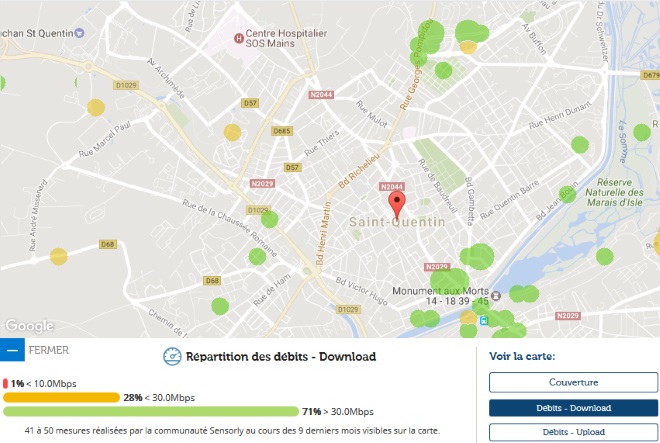Click the green dot south of Réserve Naturelle

click(604, 256)
